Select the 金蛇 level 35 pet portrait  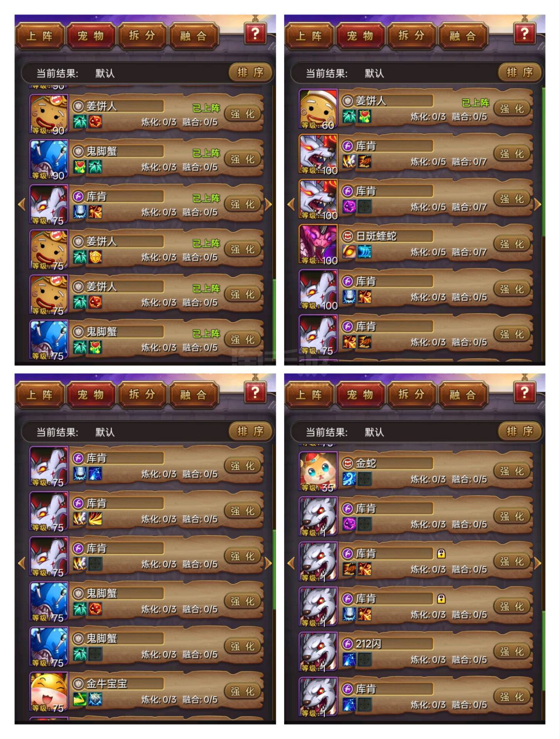click(x=318, y=471)
